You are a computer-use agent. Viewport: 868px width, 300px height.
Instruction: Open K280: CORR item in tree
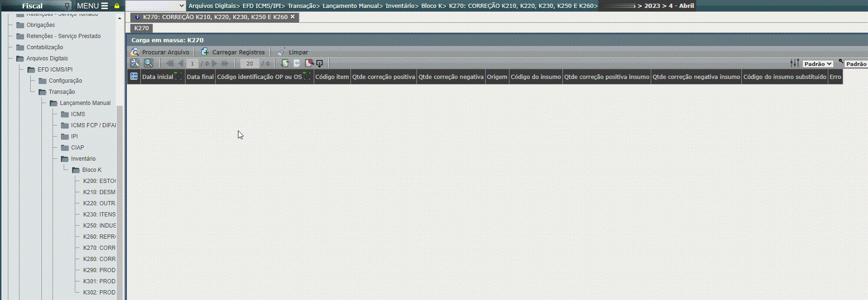(x=99, y=259)
